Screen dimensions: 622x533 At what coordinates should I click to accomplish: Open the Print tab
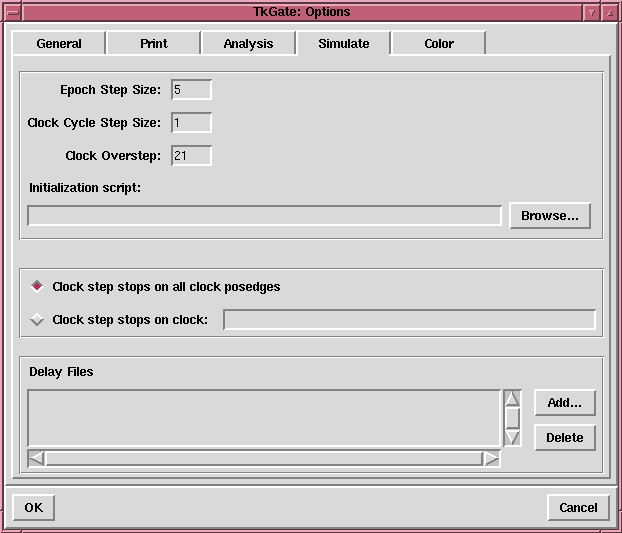[153, 44]
